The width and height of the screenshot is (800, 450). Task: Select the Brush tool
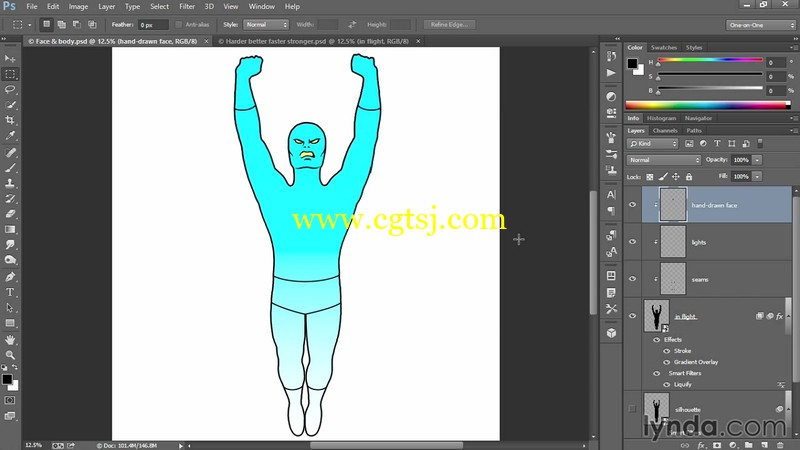10,167
